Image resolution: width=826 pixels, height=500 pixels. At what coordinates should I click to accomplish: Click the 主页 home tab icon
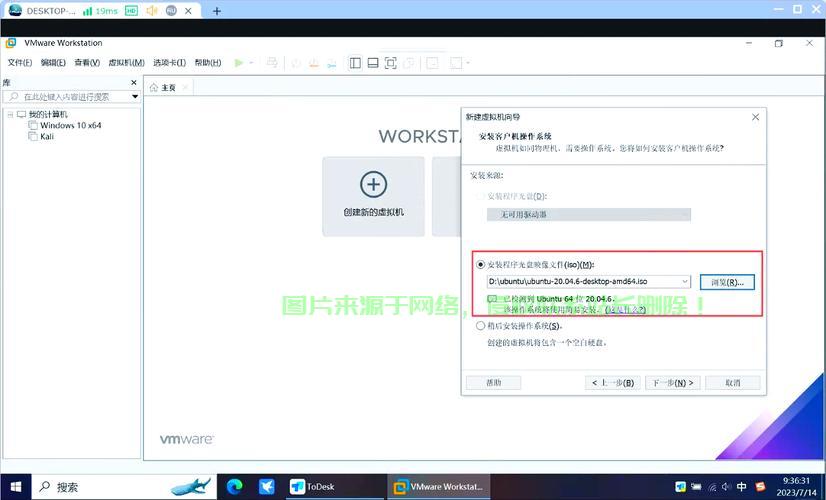tap(154, 87)
